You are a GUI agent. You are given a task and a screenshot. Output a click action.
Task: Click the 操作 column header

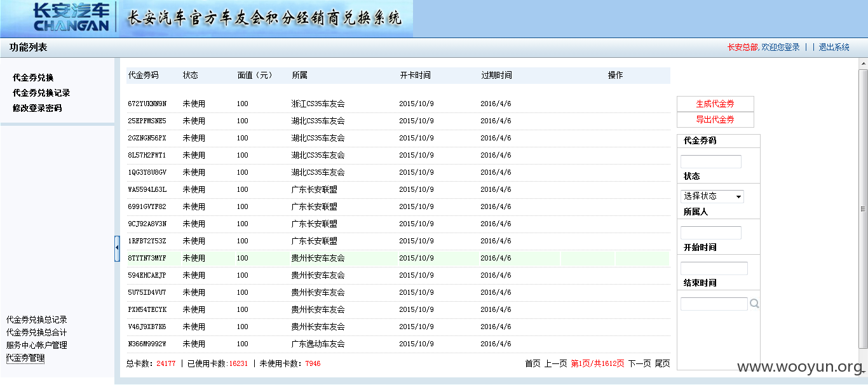tap(616, 75)
